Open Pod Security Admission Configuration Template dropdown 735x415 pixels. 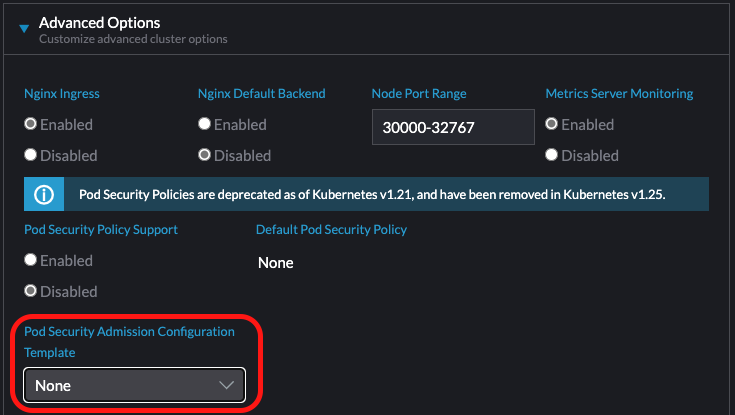tap(134, 385)
